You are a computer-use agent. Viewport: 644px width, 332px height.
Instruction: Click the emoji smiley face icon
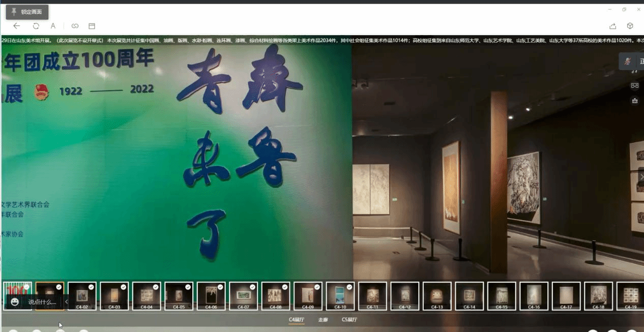[15, 302]
